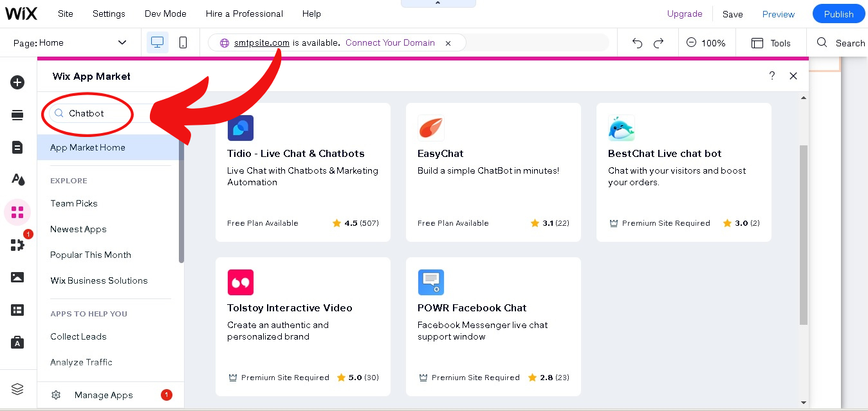868x411 pixels.
Task: Click the BestChat dolphin app icon
Action: click(x=622, y=128)
